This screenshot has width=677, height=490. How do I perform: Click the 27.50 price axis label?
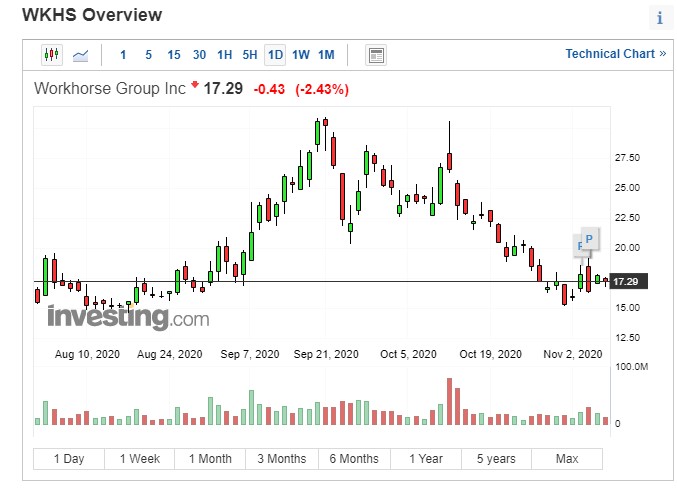coord(627,158)
